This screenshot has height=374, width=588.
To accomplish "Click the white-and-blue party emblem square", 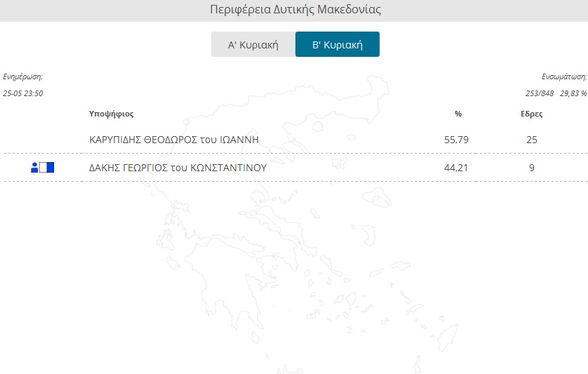I will 47,167.
